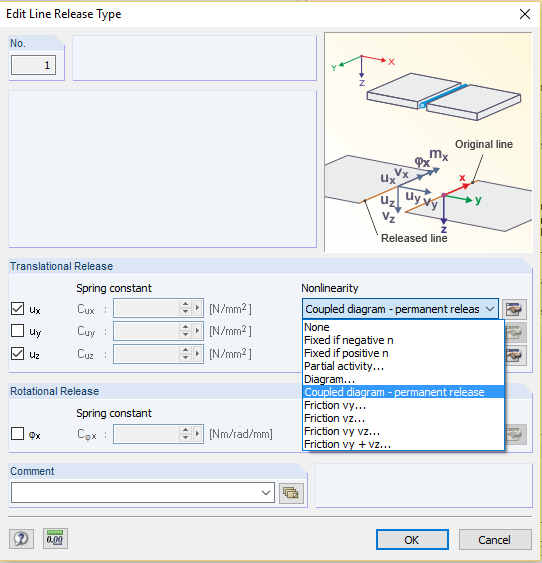The width and height of the screenshot is (542, 563).
Task: Close the Edit Line Release Type dialog
Action: coord(525,14)
